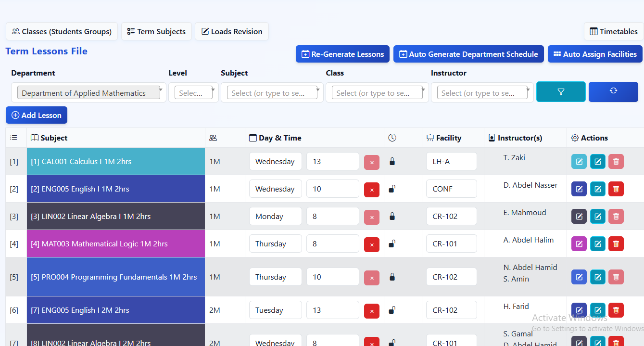Open the Instructor filter dropdown
The image size is (644, 346).
point(482,93)
